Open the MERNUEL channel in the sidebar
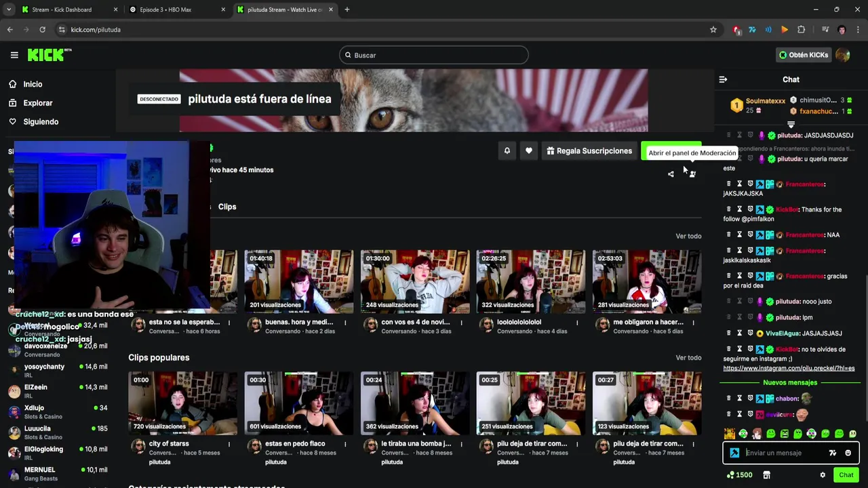The image size is (868, 488). (x=58, y=474)
